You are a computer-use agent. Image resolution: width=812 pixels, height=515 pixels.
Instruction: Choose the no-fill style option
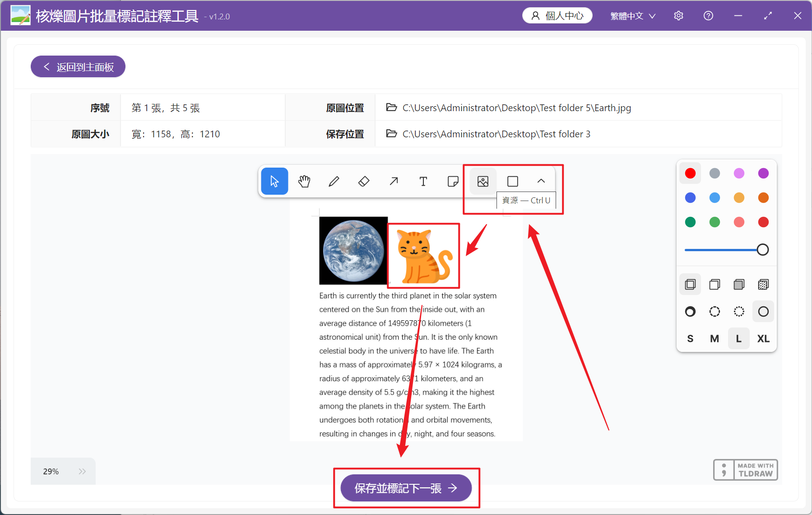point(690,284)
